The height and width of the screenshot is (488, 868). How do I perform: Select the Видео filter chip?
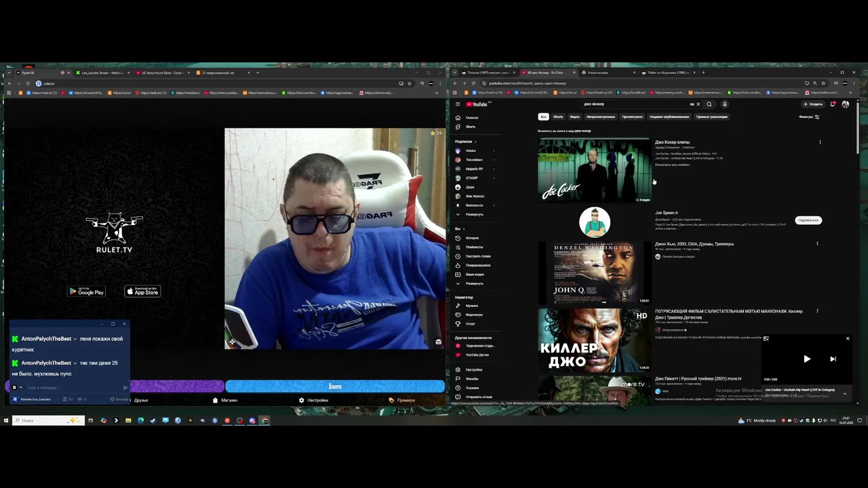point(574,117)
